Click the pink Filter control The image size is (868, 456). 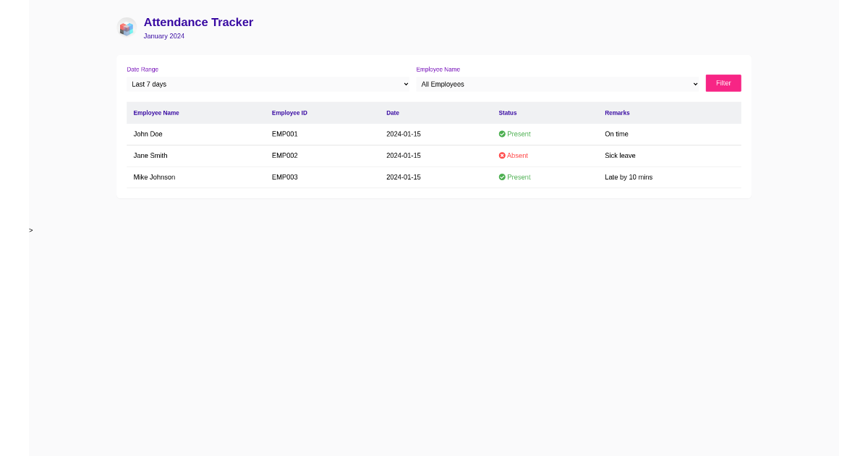click(723, 83)
